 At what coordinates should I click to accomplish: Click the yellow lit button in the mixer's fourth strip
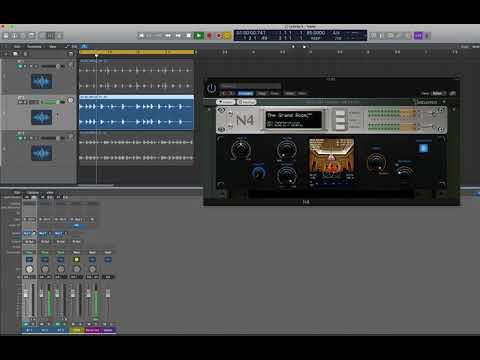[x=76, y=259]
